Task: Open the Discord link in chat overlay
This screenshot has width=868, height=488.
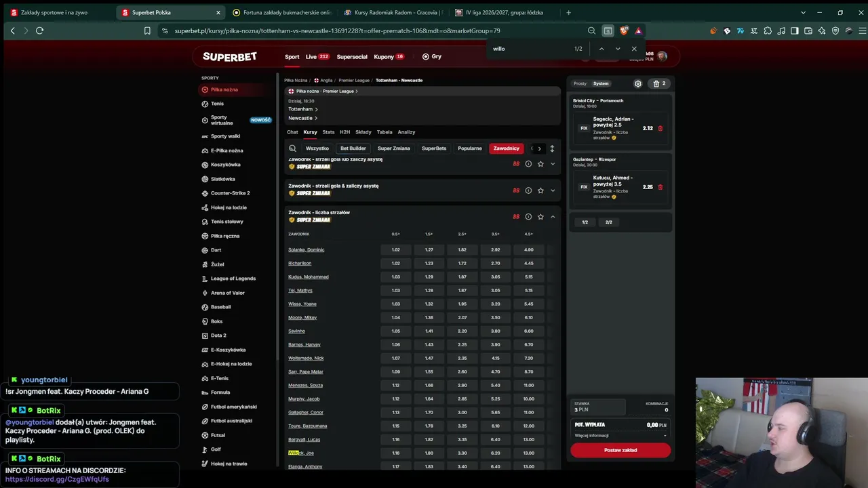Action: click(57, 479)
